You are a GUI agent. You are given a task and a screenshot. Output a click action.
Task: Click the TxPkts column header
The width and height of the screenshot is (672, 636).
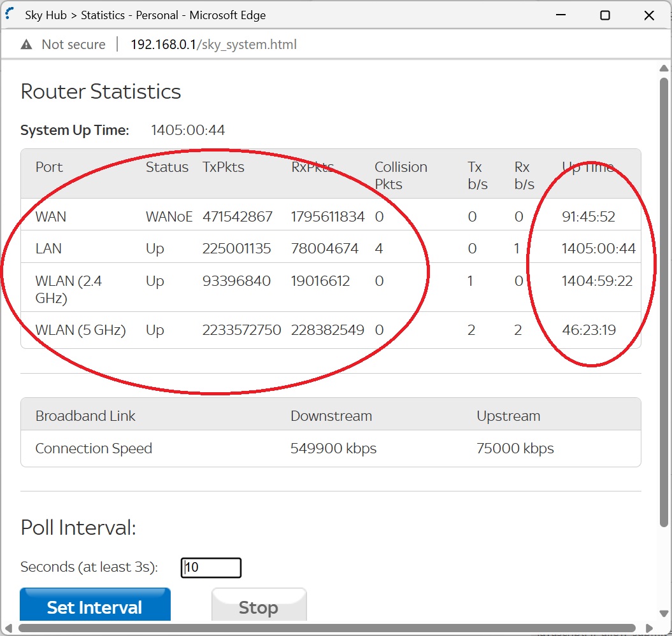224,167
